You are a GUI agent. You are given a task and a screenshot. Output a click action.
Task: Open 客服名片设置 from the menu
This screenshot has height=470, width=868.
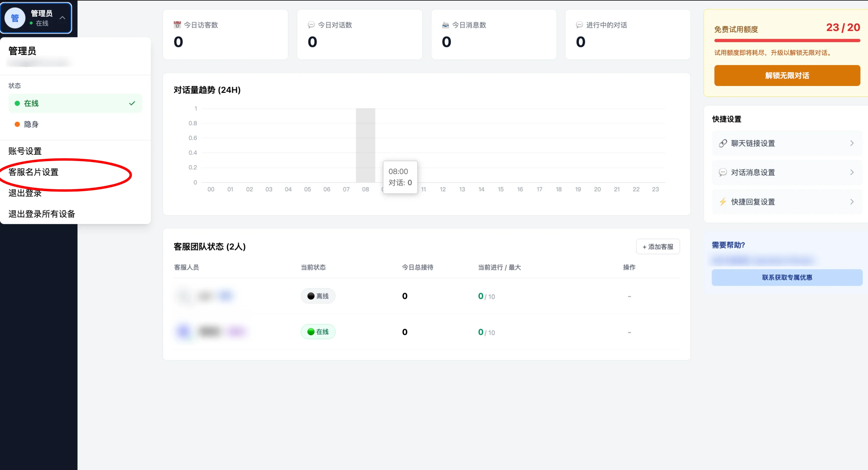click(x=33, y=172)
